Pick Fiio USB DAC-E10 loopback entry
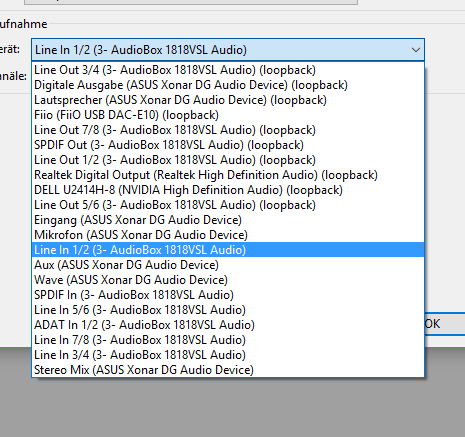This screenshot has width=465, height=437. [x=228, y=115]
